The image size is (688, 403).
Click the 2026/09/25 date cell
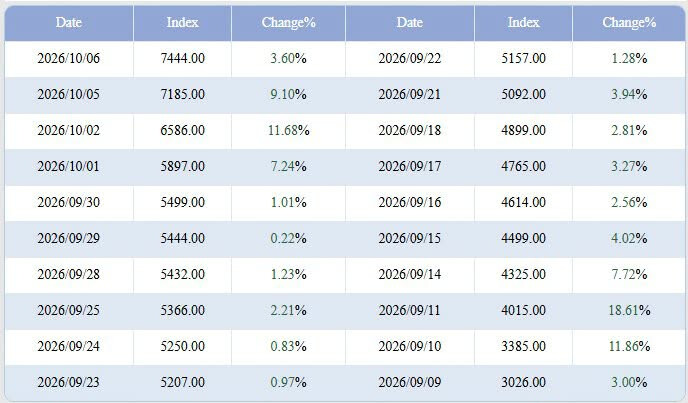(69, 310)
